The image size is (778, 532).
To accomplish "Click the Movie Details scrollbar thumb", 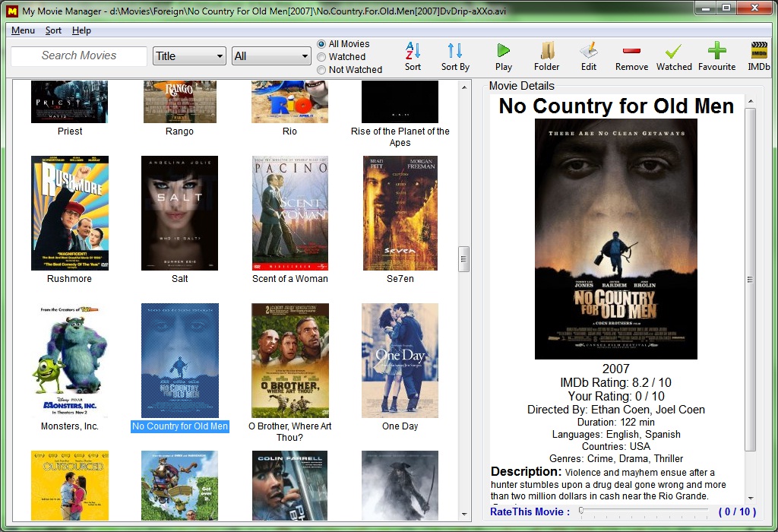I will pos(750,280).
